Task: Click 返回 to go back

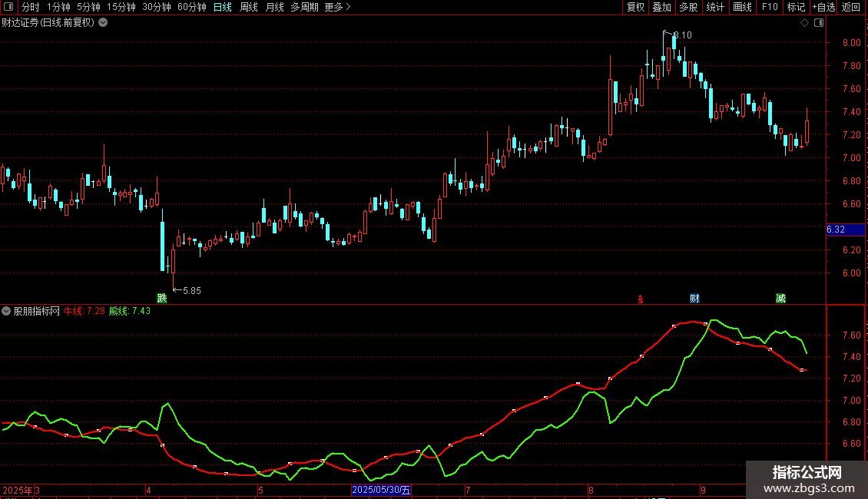Action: coord(851,7)
